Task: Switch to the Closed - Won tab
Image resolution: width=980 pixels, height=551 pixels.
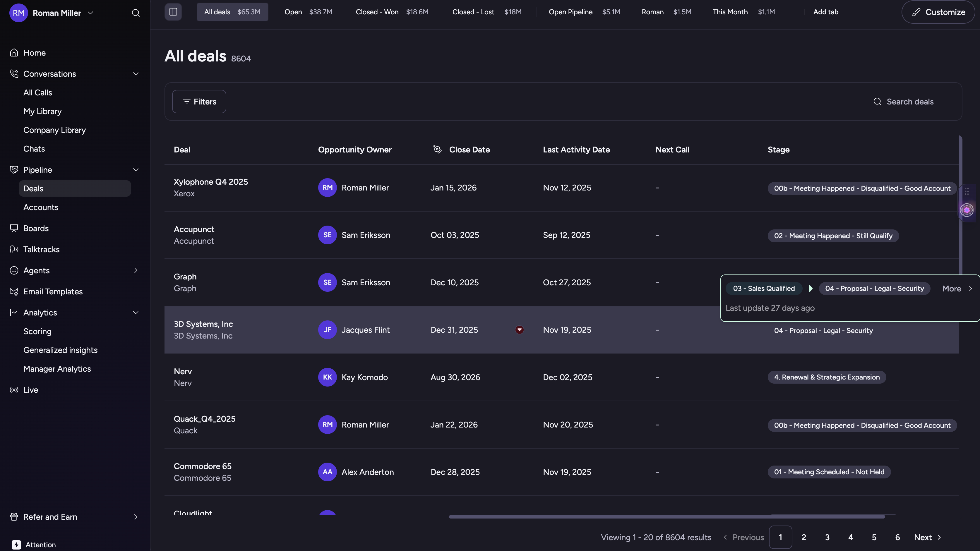Action: [x=392, y=12]
